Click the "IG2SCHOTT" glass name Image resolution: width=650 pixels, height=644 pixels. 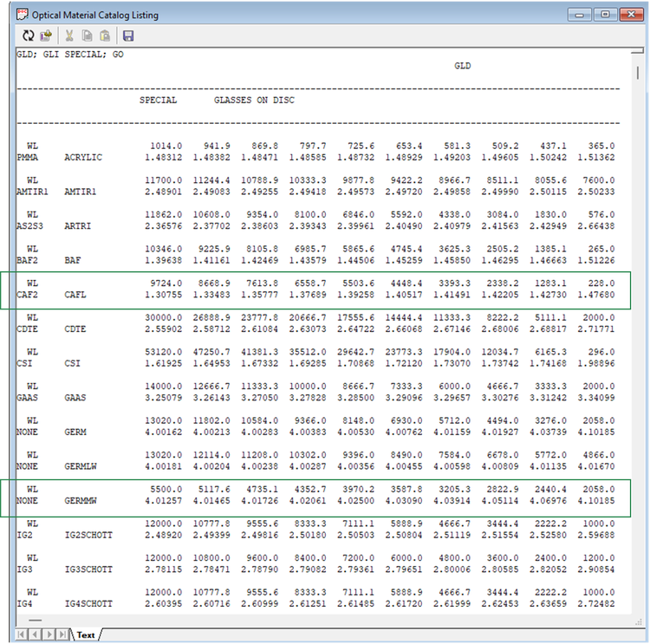88,536
